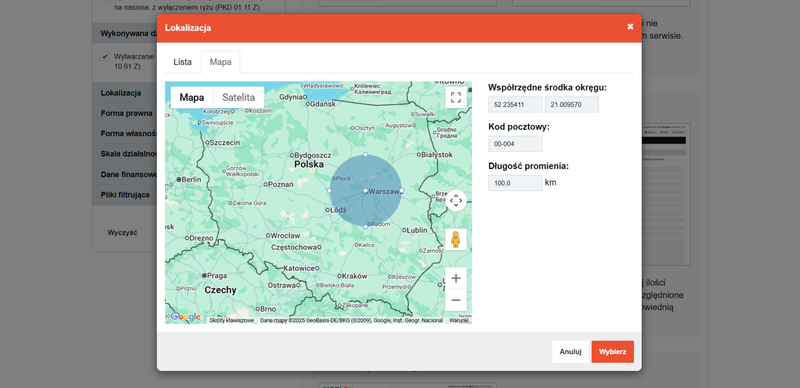Screen dimensions: 800x388
Task: Click the longitude field 21.009570
Action: (572, 105)
